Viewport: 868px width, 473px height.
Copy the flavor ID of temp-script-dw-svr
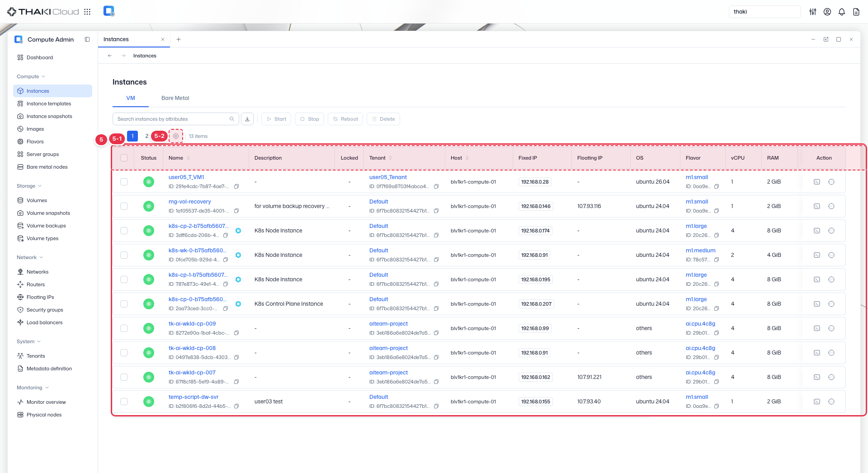click(x=717, y=406)
